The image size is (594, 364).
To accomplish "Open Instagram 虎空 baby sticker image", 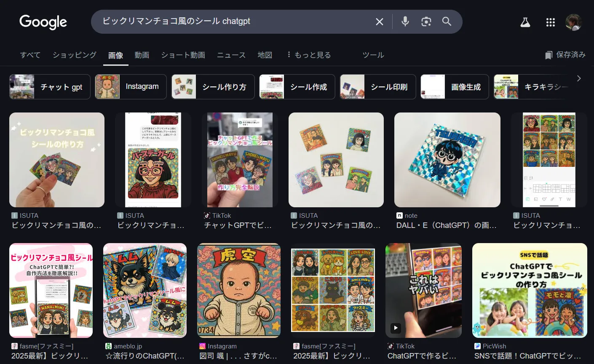I will tap(239, 290).
